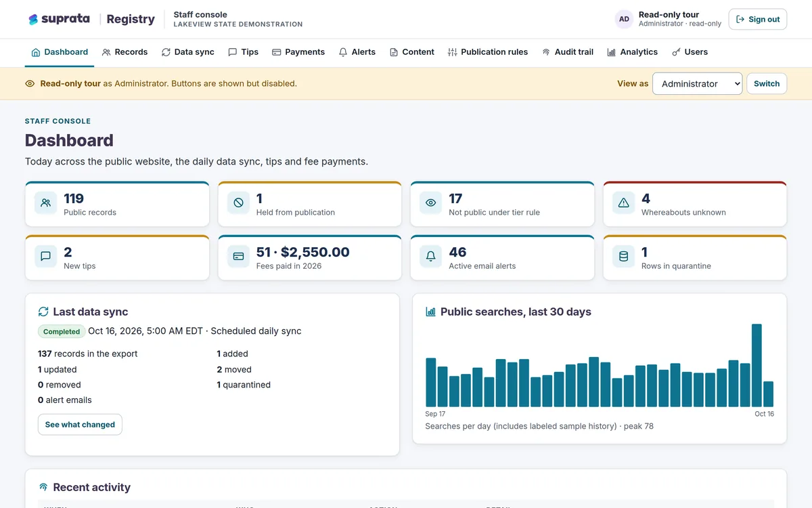Screen dimensions: 812x508
Task: Click '1 quarantined' sync stat
Action: [x=244, y=385]
